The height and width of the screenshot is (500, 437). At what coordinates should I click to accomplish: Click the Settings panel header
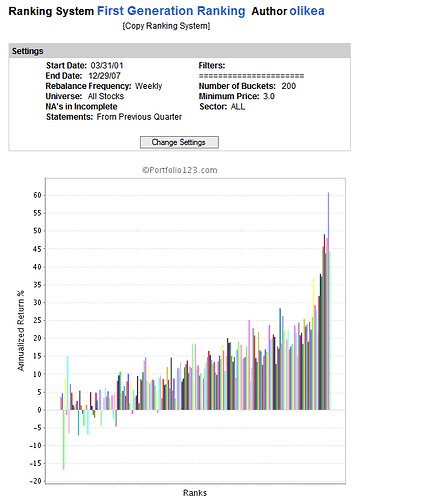click(x=179, y=51)
